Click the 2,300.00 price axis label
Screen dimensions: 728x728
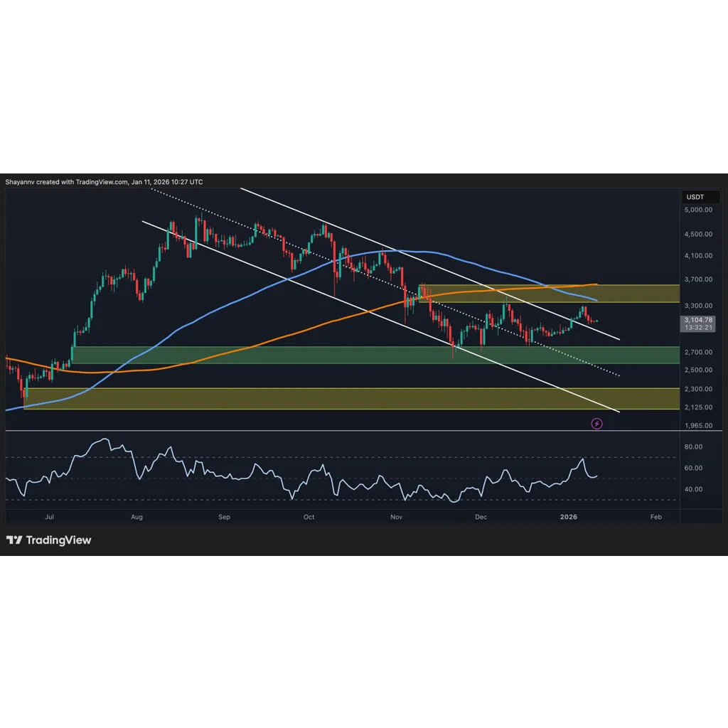tap(698, 389)
